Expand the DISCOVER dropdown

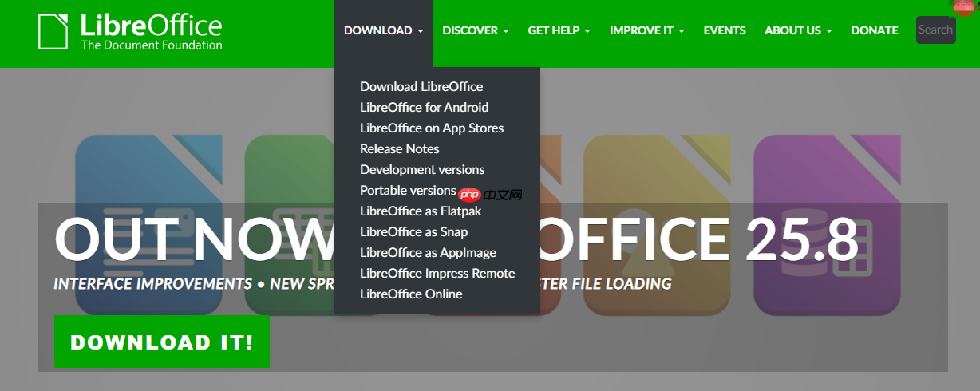[x=475, y=30]
